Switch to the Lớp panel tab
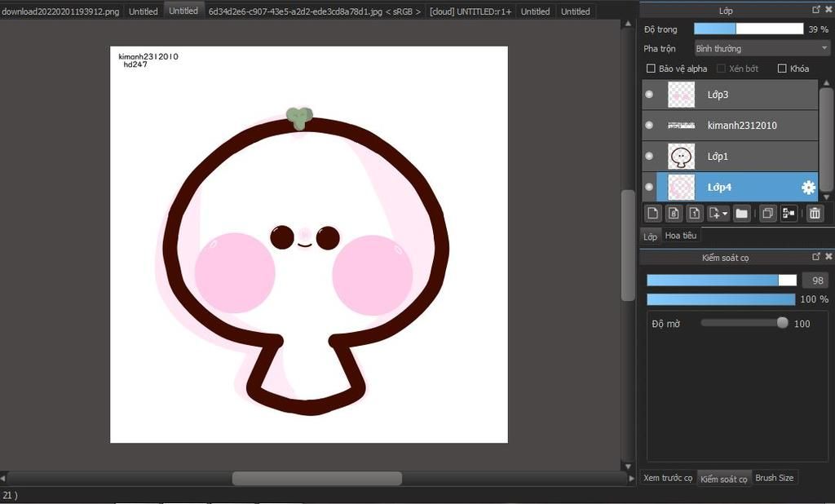835x504 pixels. click(x=650, y=236)
